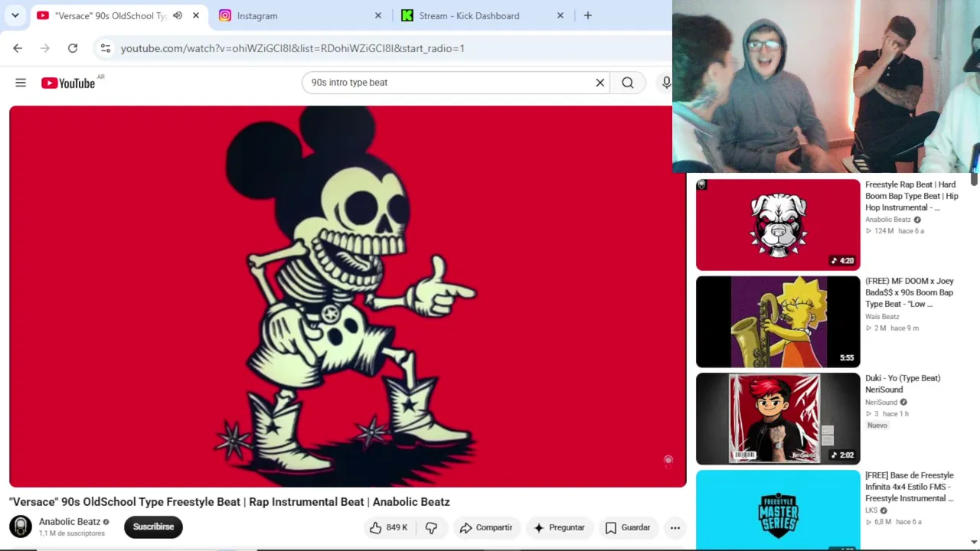Share the video using Compartir

pyautogui.click(x=486, y=527)
